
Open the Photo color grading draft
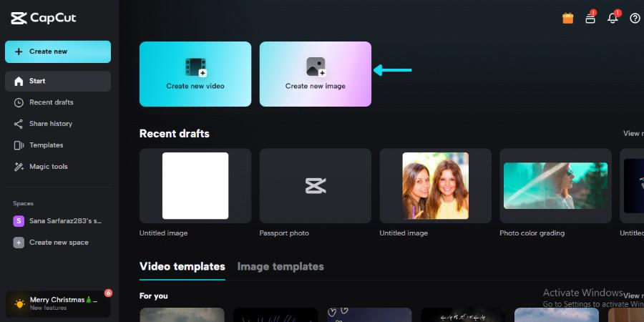(556, 186)
